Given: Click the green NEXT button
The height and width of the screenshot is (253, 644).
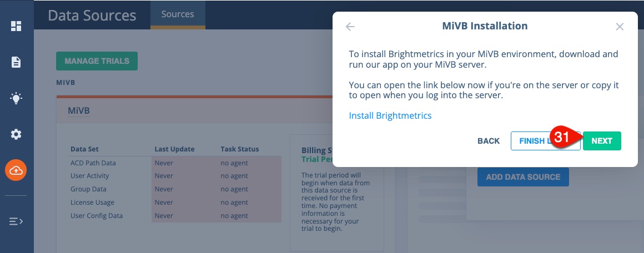Looking at the screenshot, I should tap(602, 141).
